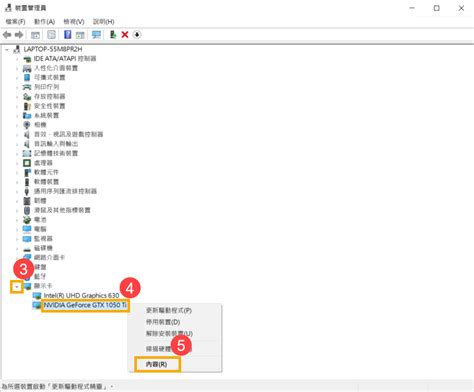Scan for hardware changes monitor icon

click(96, 35)
